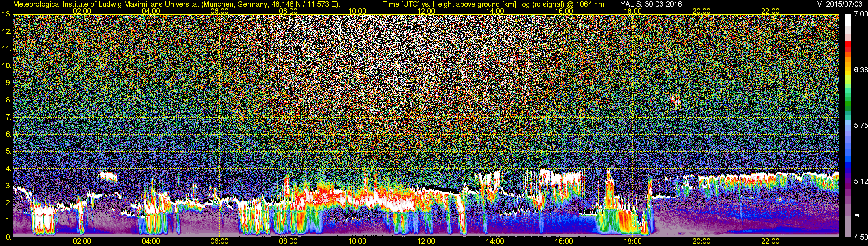The height and width of the screenshot is (246, 868).
Task: Select 20:00 on the top time axis
Action: (x=702, y=11)
